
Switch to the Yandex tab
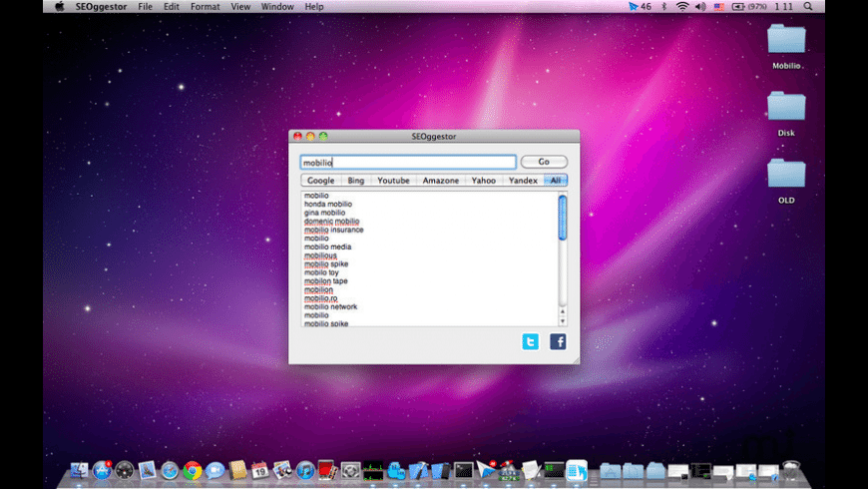click(x=523, y=181)
